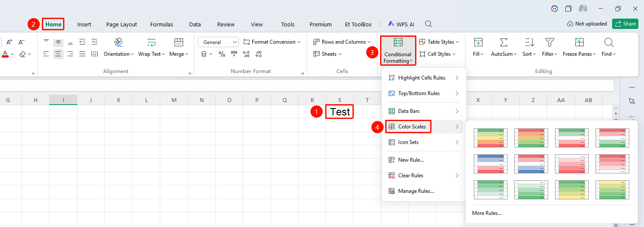Click the Fill tool icon

coord(478,42)
